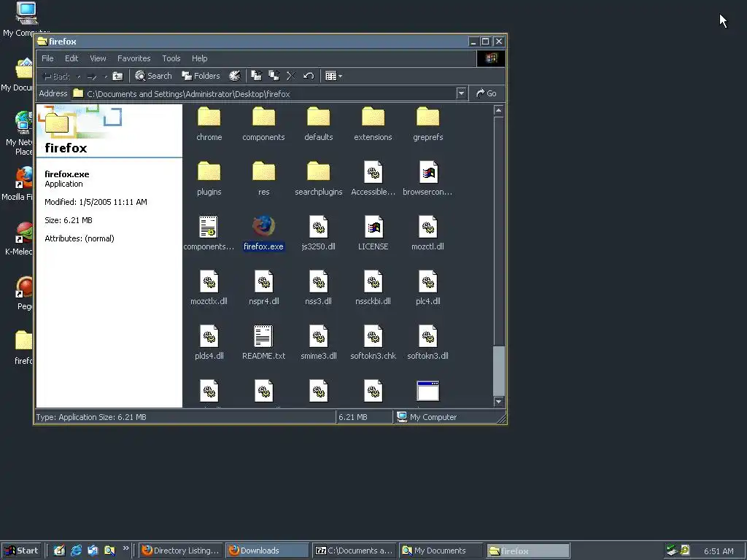
Task: Switch to Downloads taskbar button
Action: click(267, 551)
